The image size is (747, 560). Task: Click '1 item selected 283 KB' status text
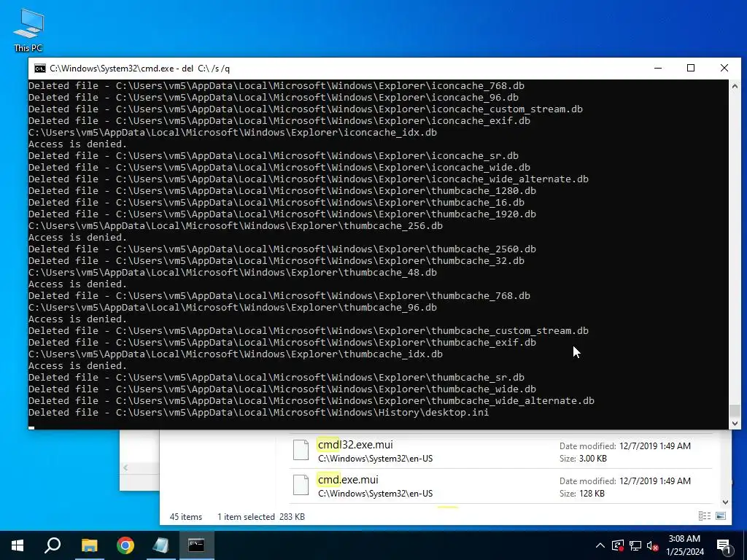pyautogui.click(x=261, y=517)
